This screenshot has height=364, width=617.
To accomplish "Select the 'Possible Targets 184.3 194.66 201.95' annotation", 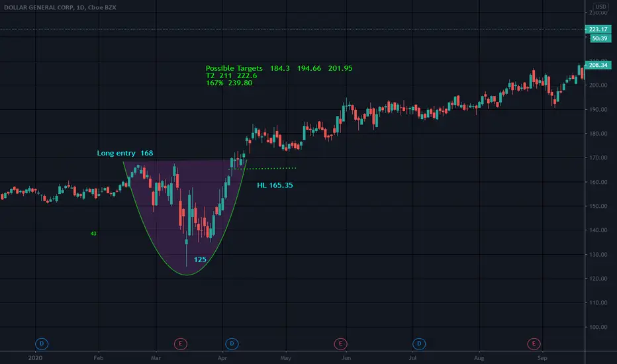I will tap(279, 68).
